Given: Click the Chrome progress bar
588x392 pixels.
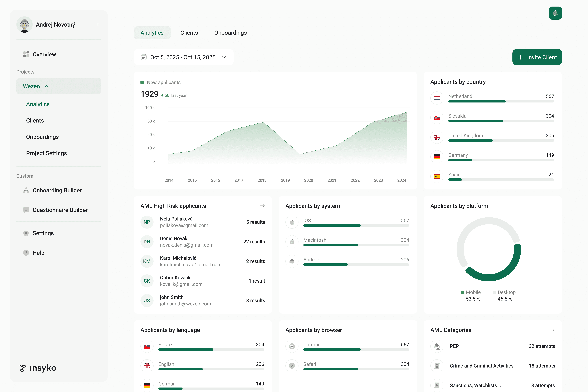Looking at the screenshot, I should click(356, 350).
